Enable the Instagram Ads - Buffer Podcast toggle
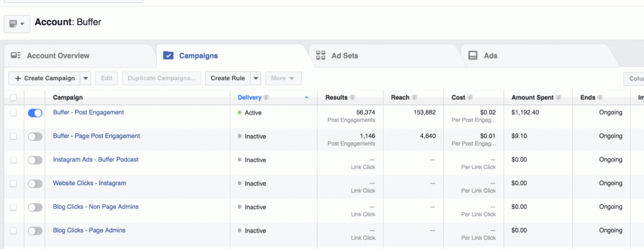The image size is (644, 249). pyautogui.click(x=35, y=160)
